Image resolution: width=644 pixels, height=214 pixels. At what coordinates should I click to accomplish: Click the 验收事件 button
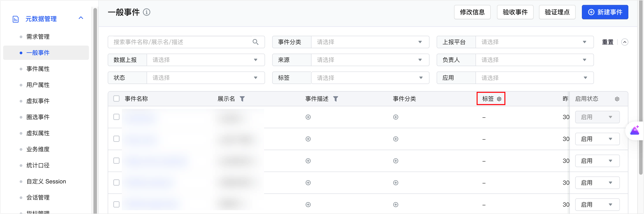pyautogui.click(x=515, y=12)
